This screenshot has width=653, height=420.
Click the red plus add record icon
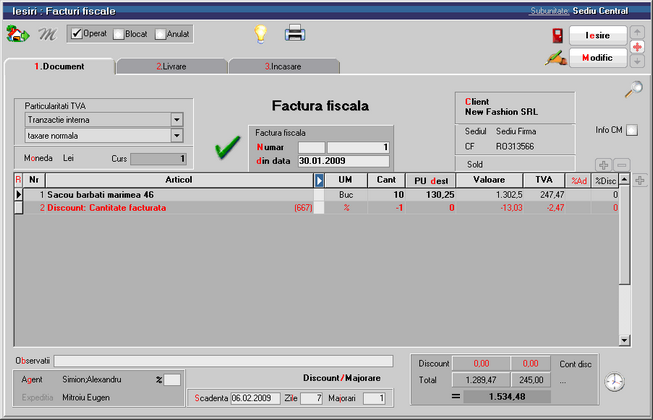point(637,47)
